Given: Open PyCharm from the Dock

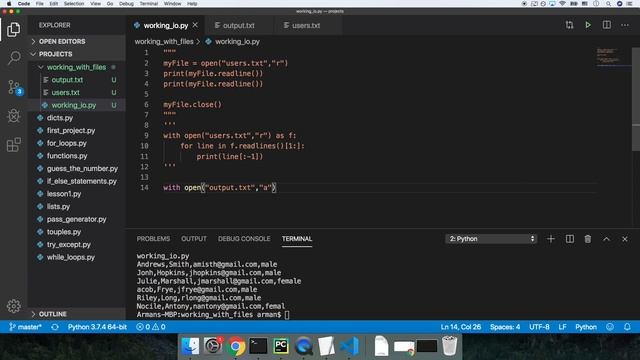Looking at the screenshot, I should pos(281,346).
